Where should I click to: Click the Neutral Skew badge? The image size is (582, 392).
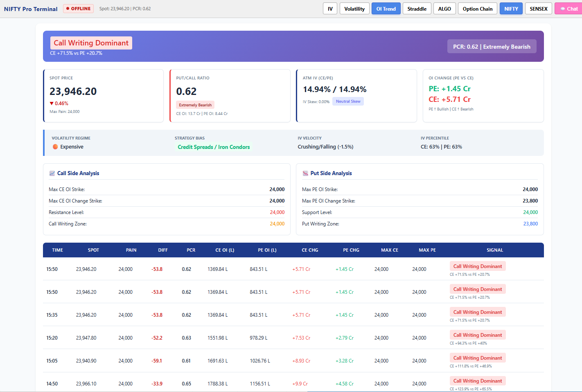point(348,101)
